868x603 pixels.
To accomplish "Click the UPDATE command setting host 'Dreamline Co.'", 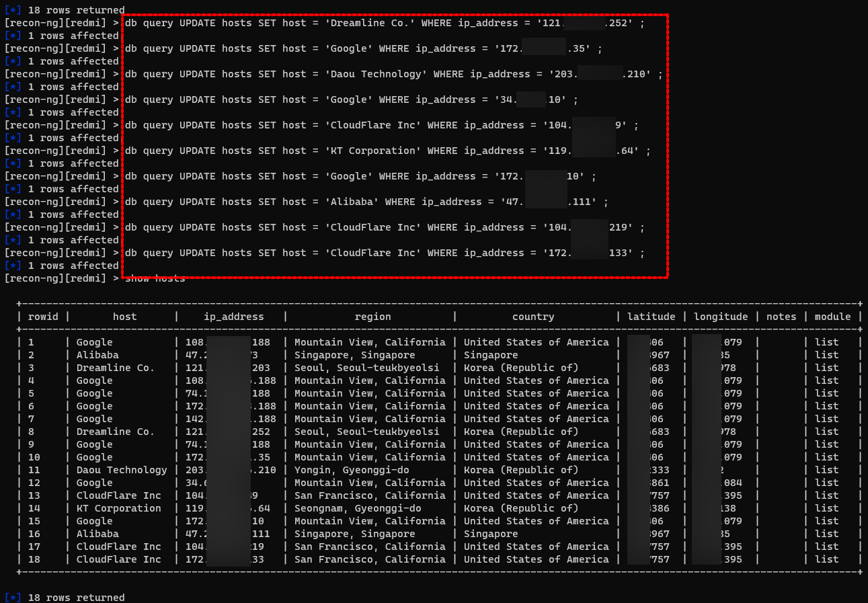I will coord(385,23).
